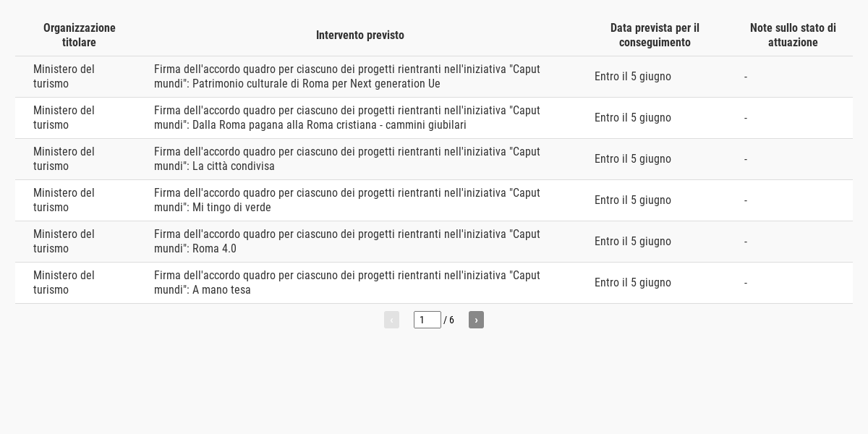Screen dimensions: 868x434
Task: Click the Note sullo stato di attuazione header
Action: (x=793, y=35)
